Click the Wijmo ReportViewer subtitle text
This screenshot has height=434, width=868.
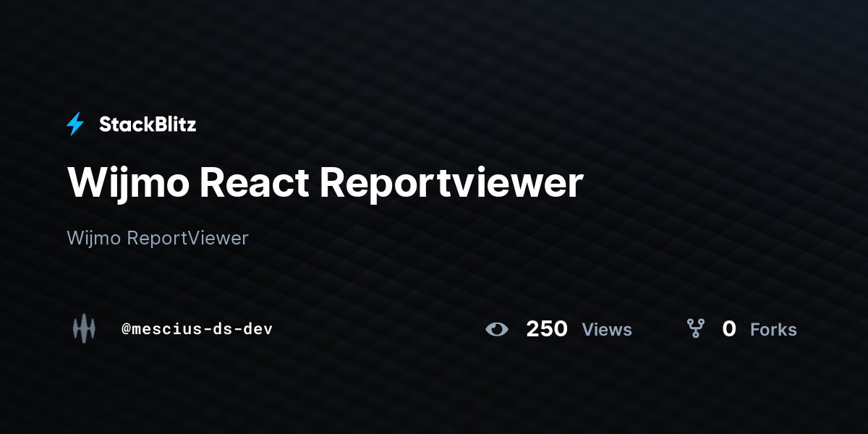(157, 238)
